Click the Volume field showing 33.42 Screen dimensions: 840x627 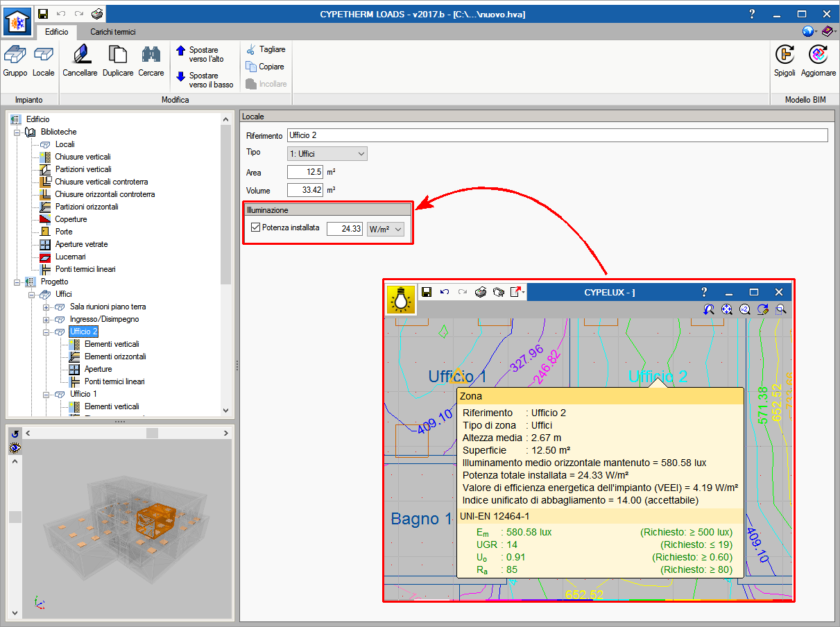[305, 190]
